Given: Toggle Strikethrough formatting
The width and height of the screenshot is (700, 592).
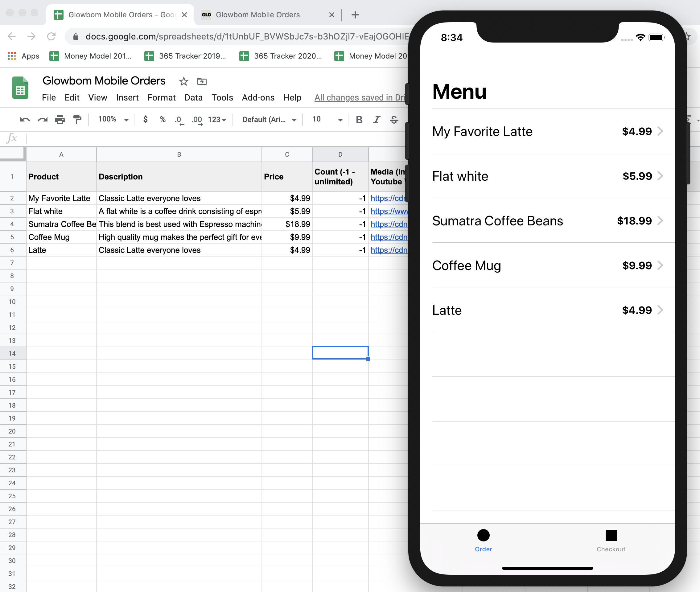Looking at the screenshot, I should coord(394,119).
